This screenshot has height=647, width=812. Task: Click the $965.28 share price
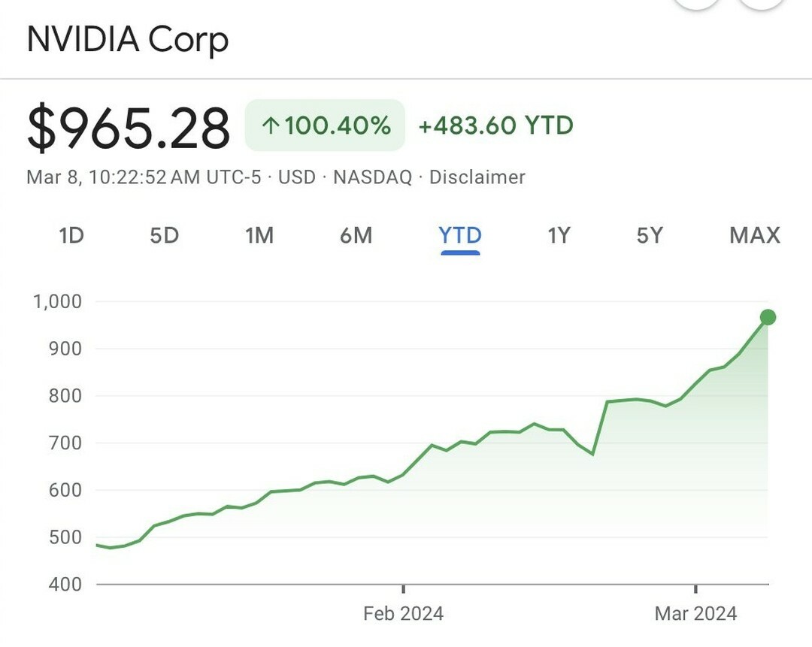point(129,127)
